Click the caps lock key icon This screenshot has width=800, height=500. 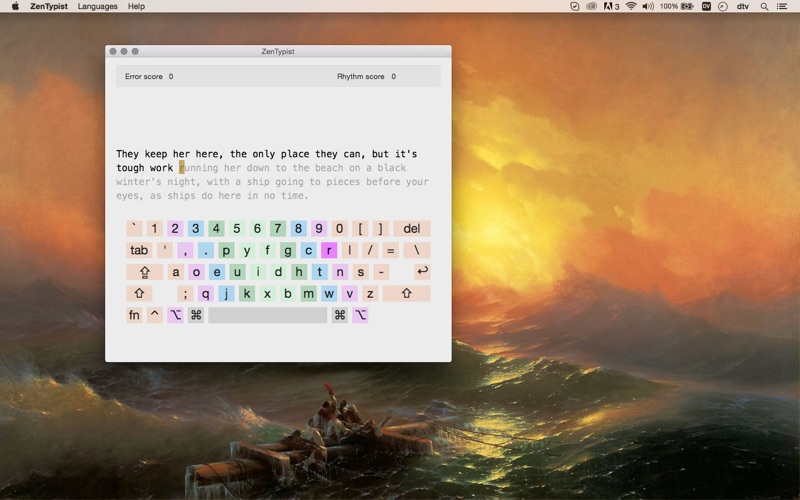pyautogui.click(x=144, y=271)
